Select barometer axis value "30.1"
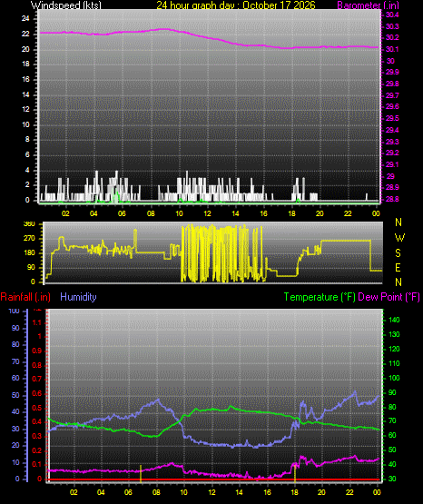423x504 pixels. point(392,49)
